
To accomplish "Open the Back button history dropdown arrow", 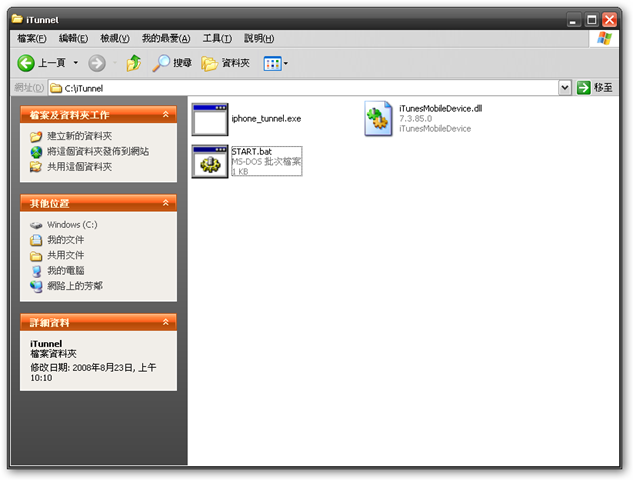I will point(75,63).
